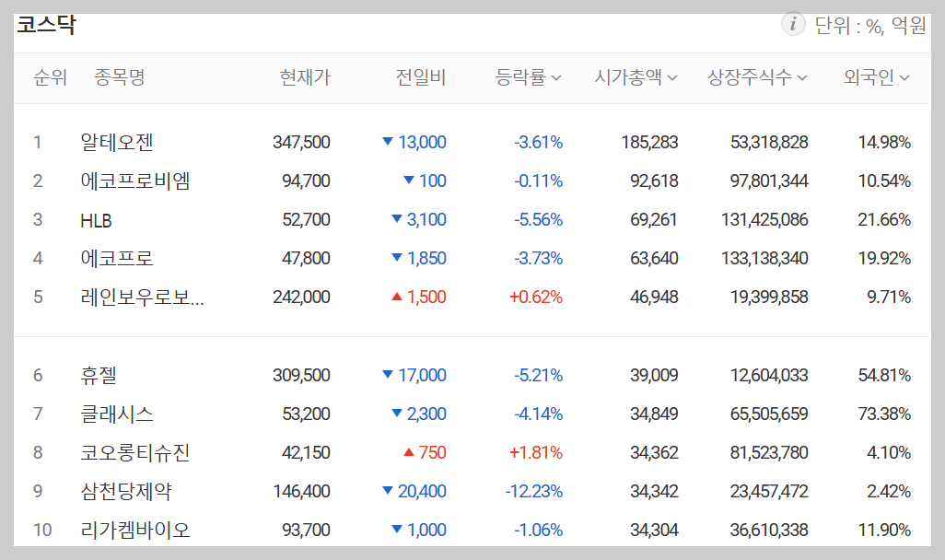This screenshot has height=560, width=945.
Task: Select 알테오젠 current price 347,500
Action: (301, 142)
